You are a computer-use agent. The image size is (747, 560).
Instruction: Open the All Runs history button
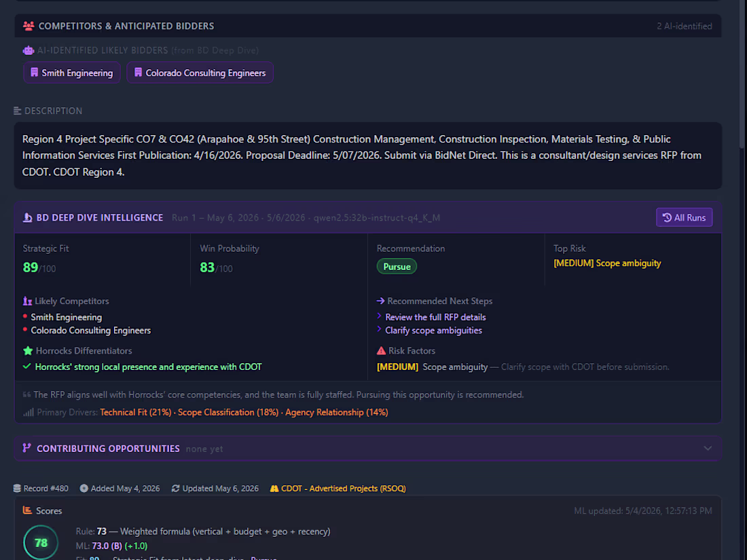click(684, 218)
